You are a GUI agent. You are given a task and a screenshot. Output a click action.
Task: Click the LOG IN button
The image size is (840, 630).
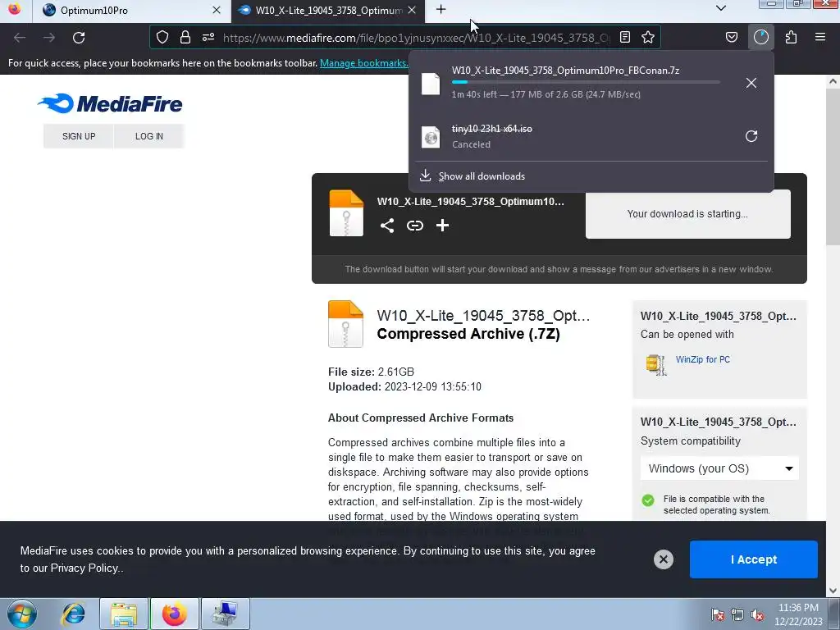click(149, 136)
